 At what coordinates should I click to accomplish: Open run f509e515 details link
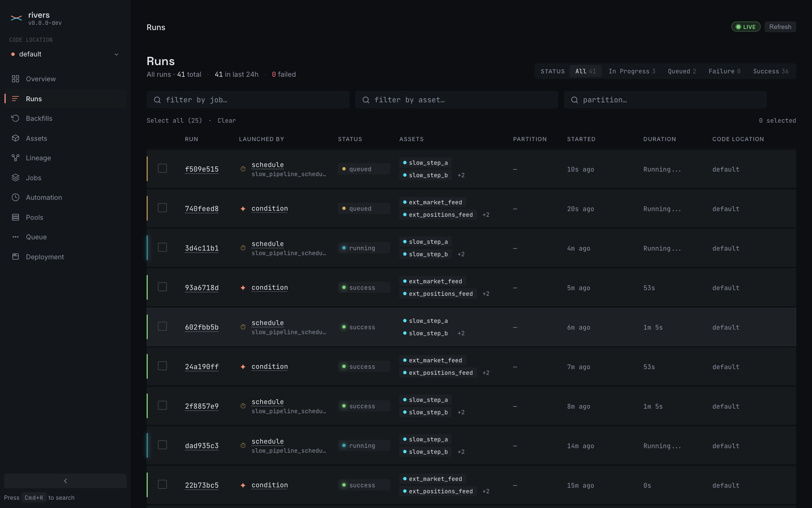point(202,169)
